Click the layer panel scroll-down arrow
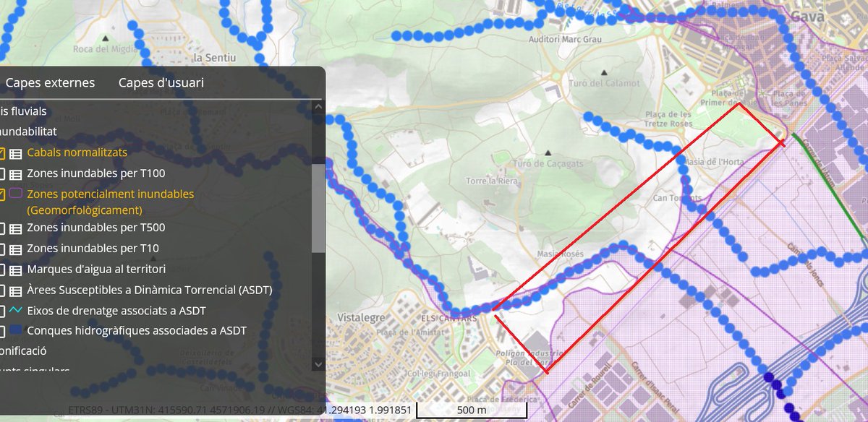This screenshot has width=868, height=422. pos(318,364)
